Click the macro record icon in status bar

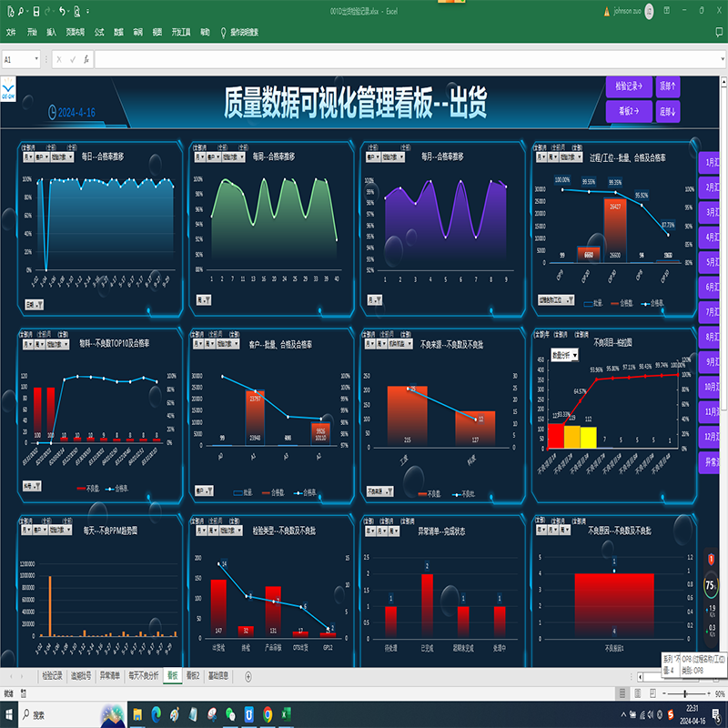[x=24, y=693]
